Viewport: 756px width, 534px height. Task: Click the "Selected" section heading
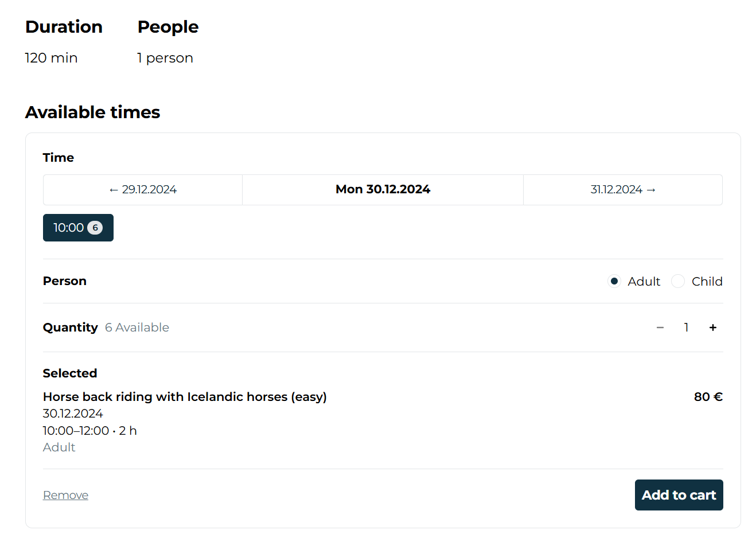[x=70, y=373]
